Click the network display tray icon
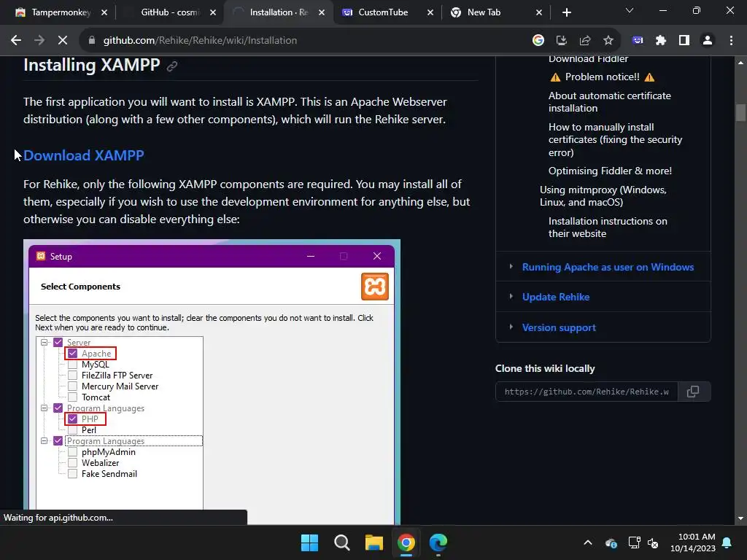This screenshot has width=747, height=560. pos(634,542)
